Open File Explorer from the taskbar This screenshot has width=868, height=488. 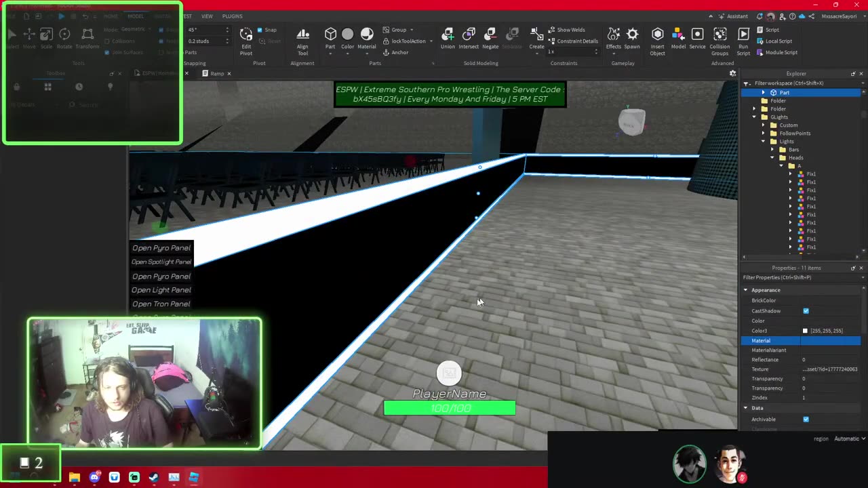[75, 478]
